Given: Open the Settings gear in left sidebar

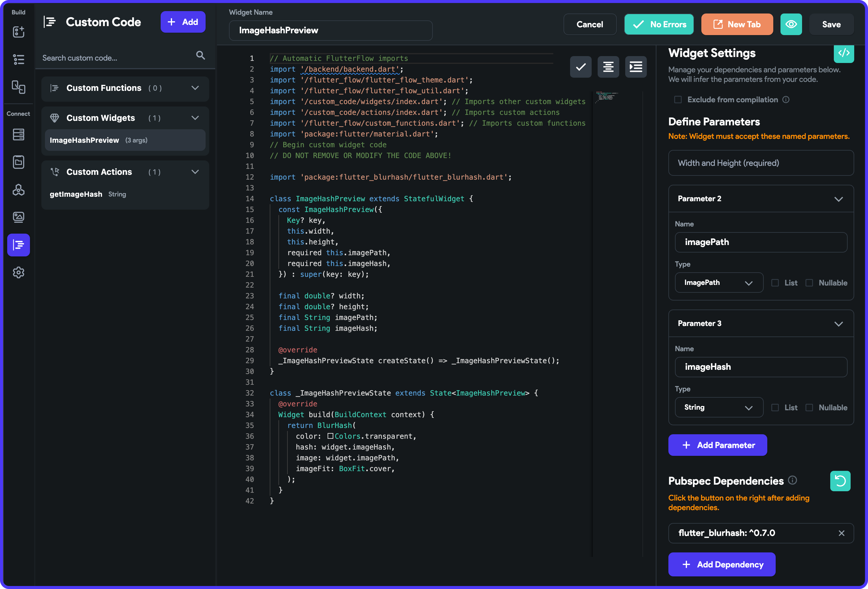Looking at the screenshot, I should point(18,272).
